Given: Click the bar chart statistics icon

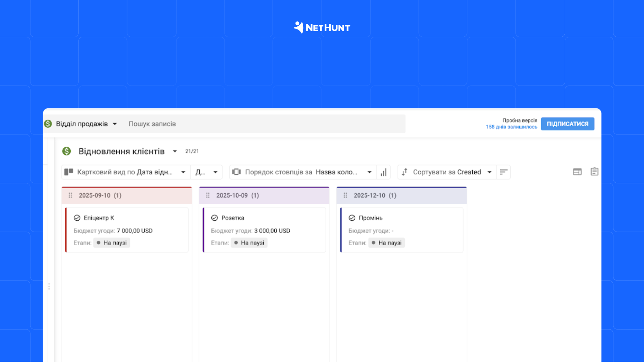Looking at the screenshot, I should point(383,172).
